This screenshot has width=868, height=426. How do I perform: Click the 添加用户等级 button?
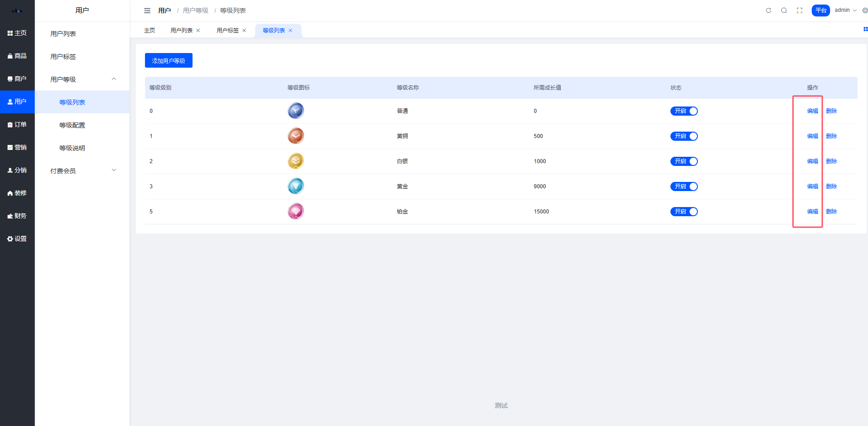pos(168,60)
